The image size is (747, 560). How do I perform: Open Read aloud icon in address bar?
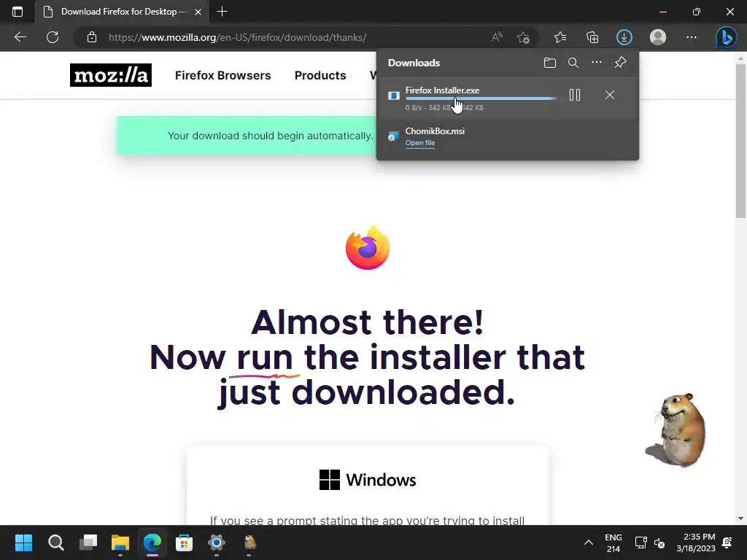[x=497, y=37]
